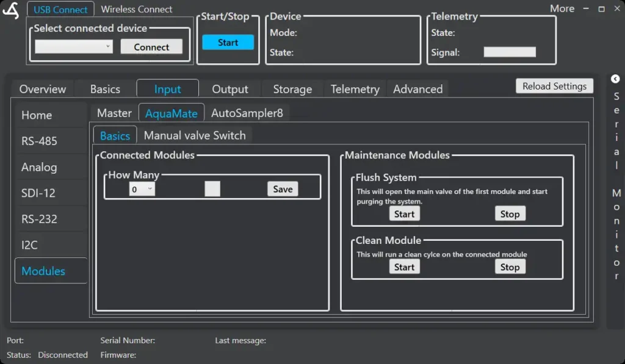The image size is (625, 364).
Task: Click Reload Settings button
Action: pyautogui.click(x=554, y=86)
